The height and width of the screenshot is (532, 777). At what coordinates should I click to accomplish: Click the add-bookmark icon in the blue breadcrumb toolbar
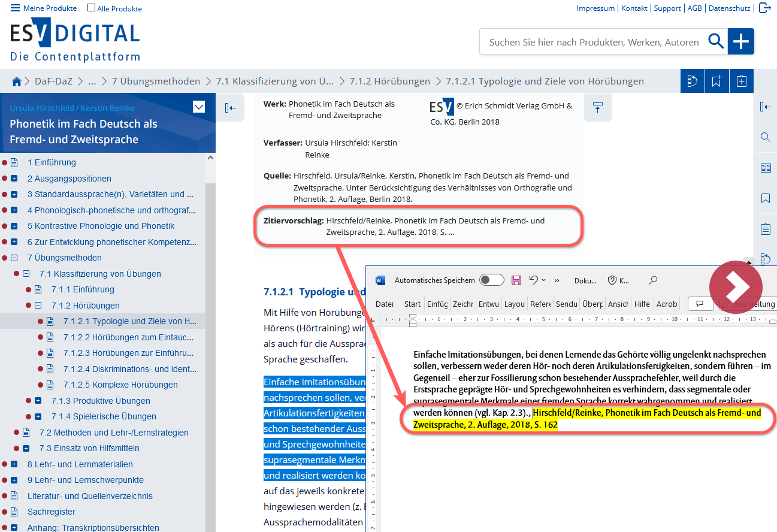[717, 81]
